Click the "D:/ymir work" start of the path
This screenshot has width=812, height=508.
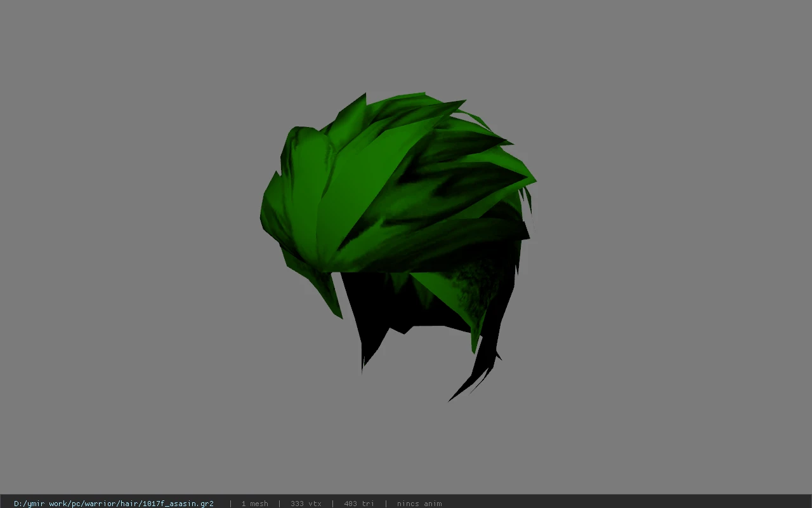[39, 504]
